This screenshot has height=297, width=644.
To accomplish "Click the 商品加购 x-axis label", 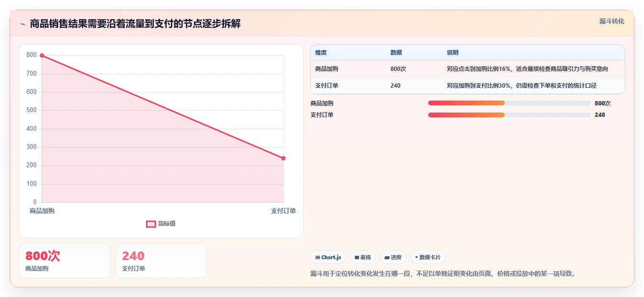I will coord(42,211).
